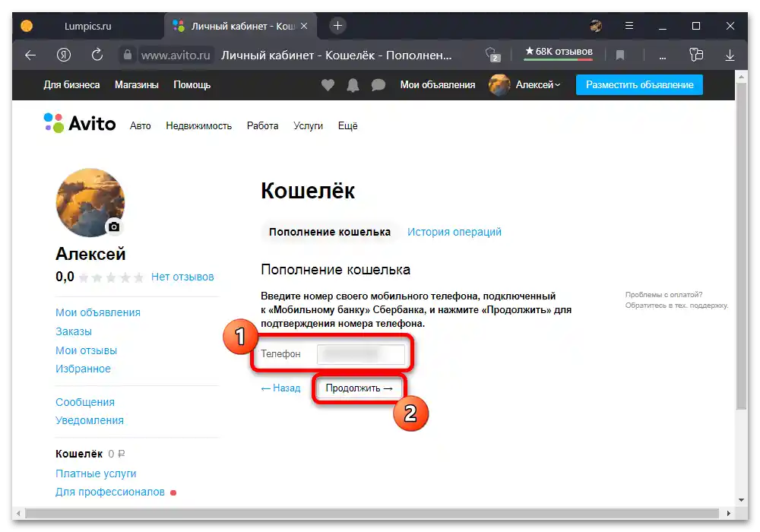Viewport: 760px width, 532px height.
Task: Open the Авто category
Action: [x=140, y=126]
